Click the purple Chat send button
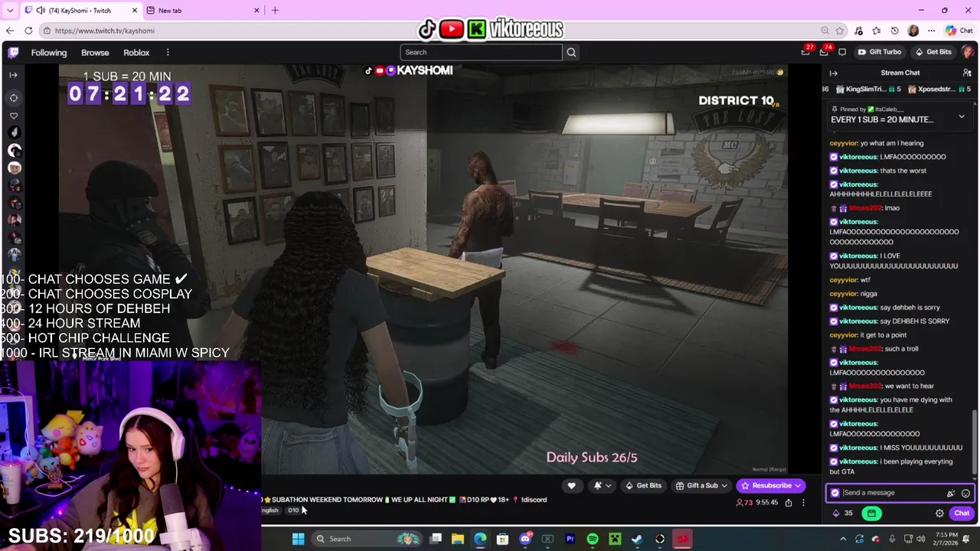Viewport: 980px width, 551px height. [x=962, y=514]
